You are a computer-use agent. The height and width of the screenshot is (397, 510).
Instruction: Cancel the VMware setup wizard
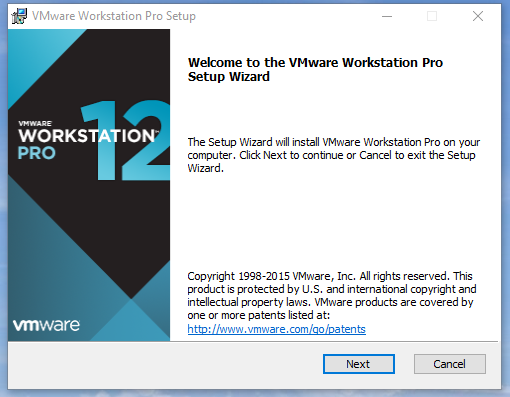450,364
